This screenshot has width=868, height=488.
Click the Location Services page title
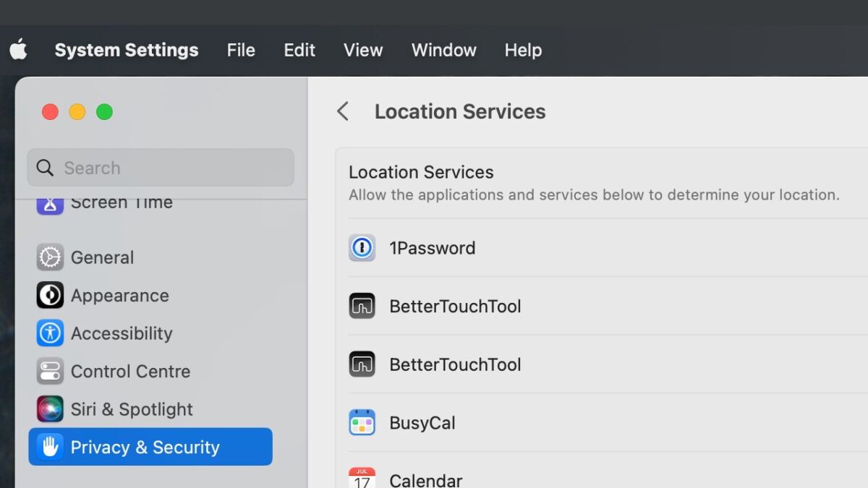[x=460, y=111]
